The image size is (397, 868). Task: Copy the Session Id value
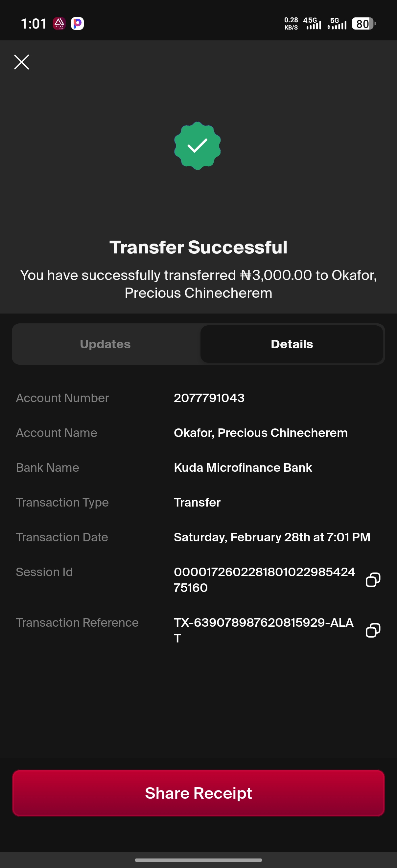[373, 579]
